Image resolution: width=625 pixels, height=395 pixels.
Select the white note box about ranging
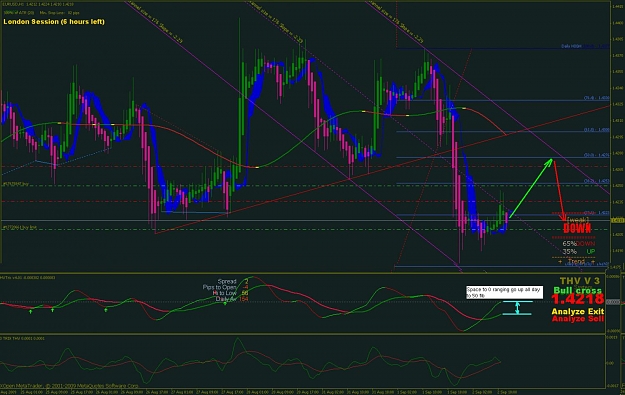click(x=505, y=292)
